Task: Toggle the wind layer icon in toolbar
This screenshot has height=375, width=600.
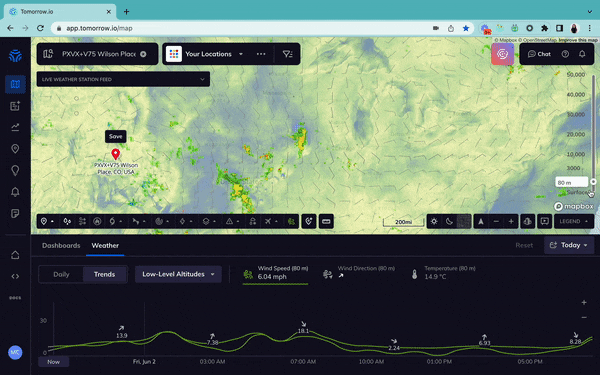Action: tap(291, 222)
